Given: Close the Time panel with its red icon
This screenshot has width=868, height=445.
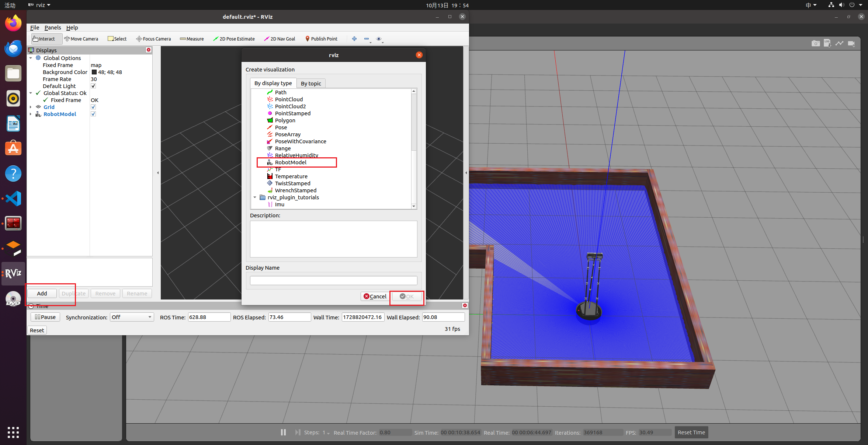Looking at the screenshot, I should (x=465, y=305).
